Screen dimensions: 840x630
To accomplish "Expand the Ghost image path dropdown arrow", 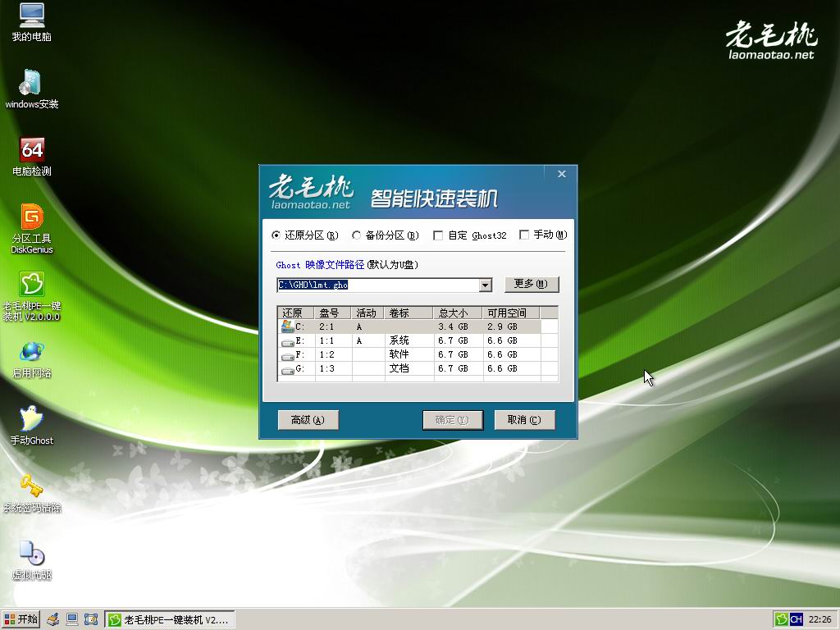I will pyautogui.click(x=485, y=285).
